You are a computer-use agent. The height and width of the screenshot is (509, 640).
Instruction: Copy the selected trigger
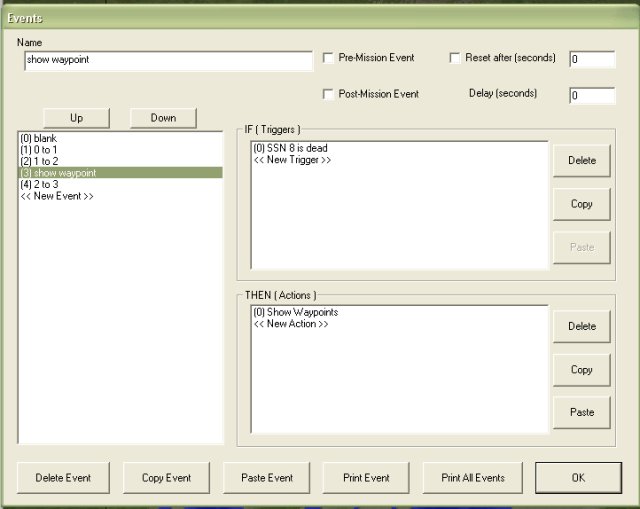581,204
